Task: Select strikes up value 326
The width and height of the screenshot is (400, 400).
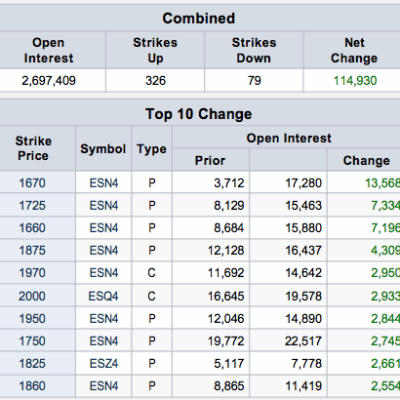Action: [x=155, y=81]
